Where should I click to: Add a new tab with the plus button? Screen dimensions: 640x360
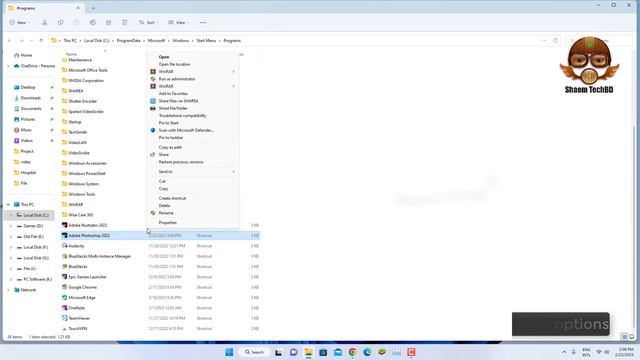pos(93,8)
